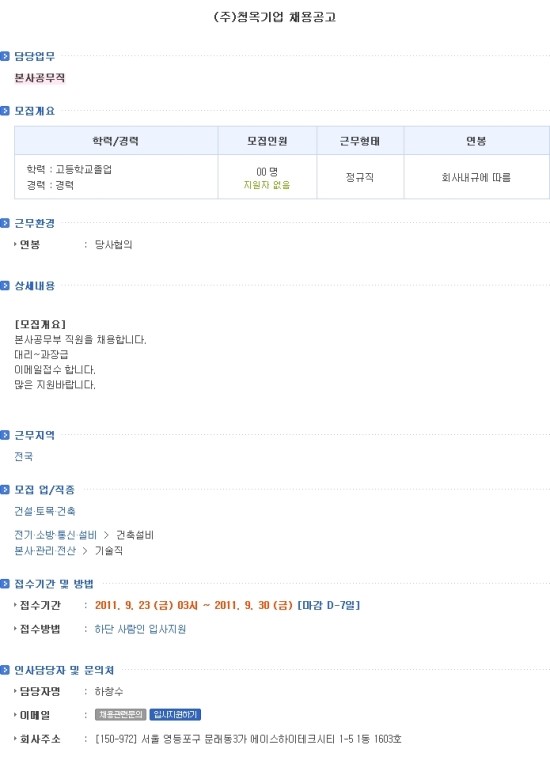The image size is (550, 764).
Task: Click the 지원자 없음 applicant status text
Action: [267, 185]
